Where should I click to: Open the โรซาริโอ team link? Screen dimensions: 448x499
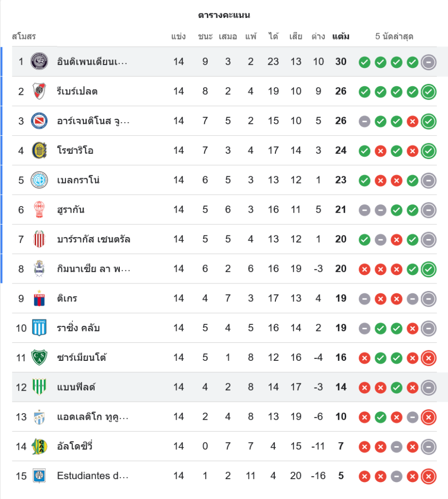point(75,150)
